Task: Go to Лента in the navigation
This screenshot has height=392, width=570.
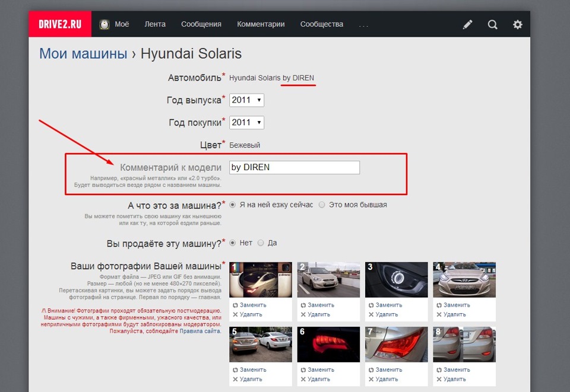Action: click(x=155, y=24)
